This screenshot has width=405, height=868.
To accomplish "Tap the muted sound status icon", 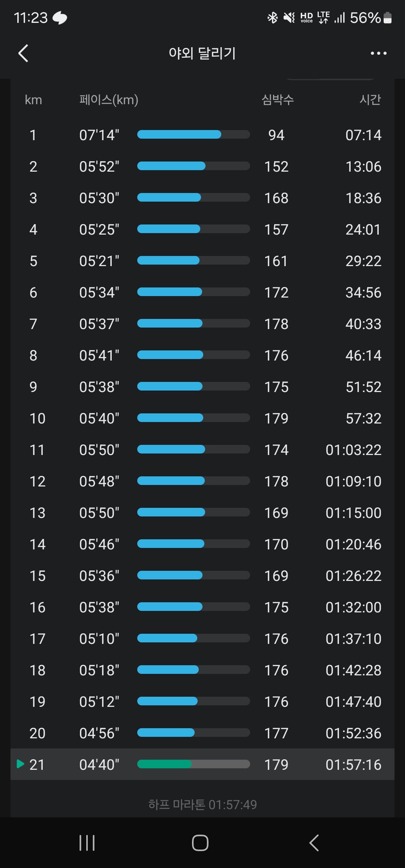I will point(289,18).
